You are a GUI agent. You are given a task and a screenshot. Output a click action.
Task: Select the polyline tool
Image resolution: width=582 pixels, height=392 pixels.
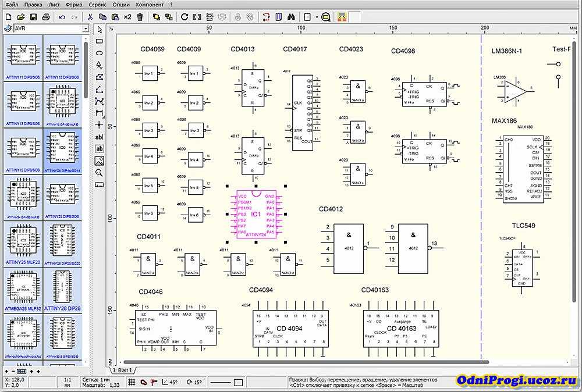click(99, 90)
